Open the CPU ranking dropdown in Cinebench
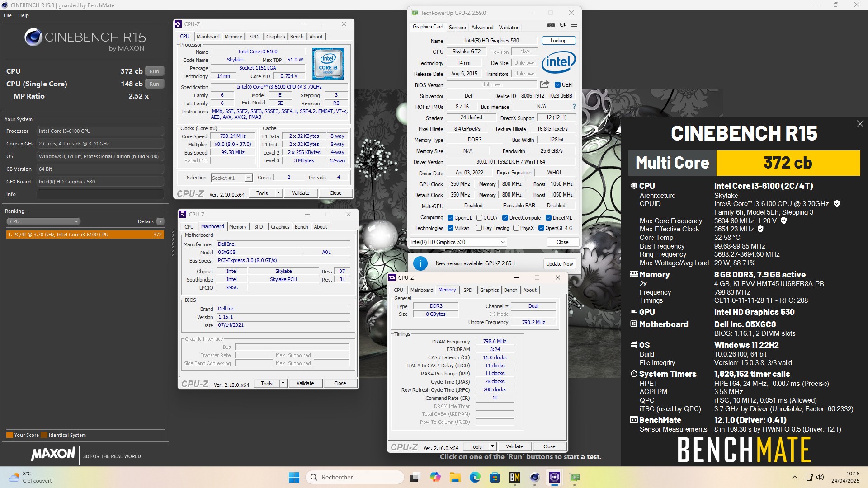Viewport: 868px width, 488px height. coord(43,221)
